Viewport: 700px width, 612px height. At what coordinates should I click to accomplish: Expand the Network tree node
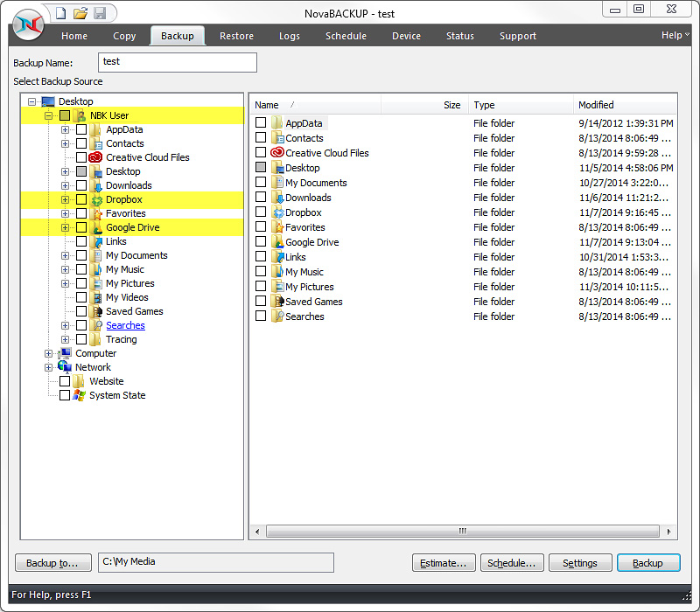click(48, 368)
